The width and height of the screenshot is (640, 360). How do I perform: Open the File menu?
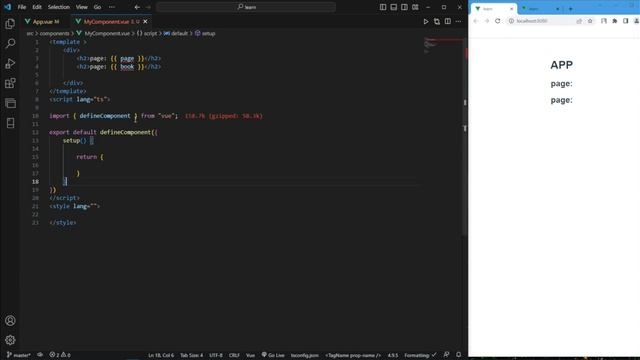tap(22, 7)
